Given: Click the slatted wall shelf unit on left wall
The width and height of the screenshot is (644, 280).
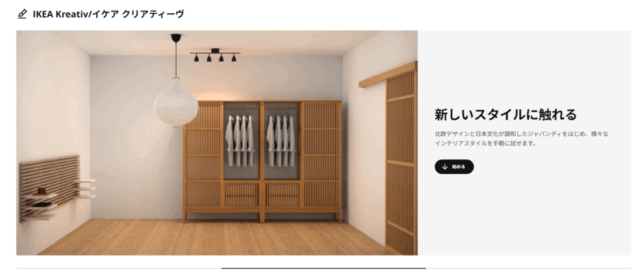Looking at the screenshot, I should pos(53,187).
